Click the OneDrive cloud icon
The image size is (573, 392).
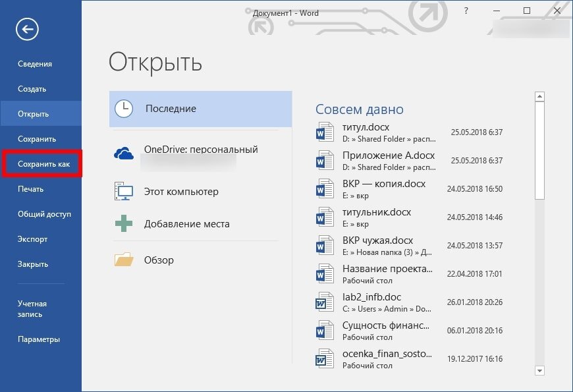click(124, 154)
